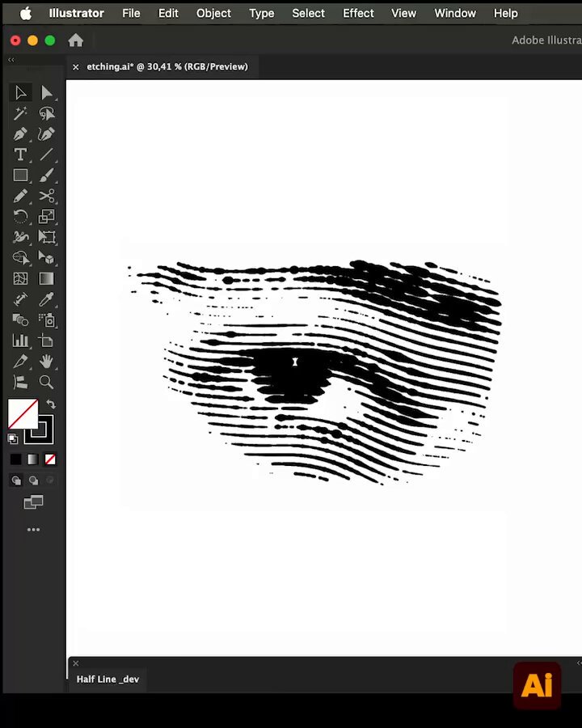Go to the Home screen

[76, 40]
